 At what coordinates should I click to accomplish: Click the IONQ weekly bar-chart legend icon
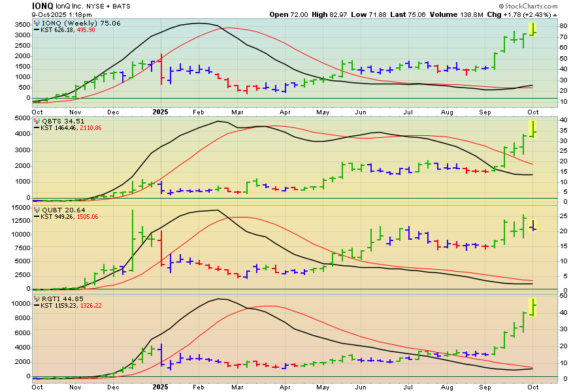click(37, 24)
